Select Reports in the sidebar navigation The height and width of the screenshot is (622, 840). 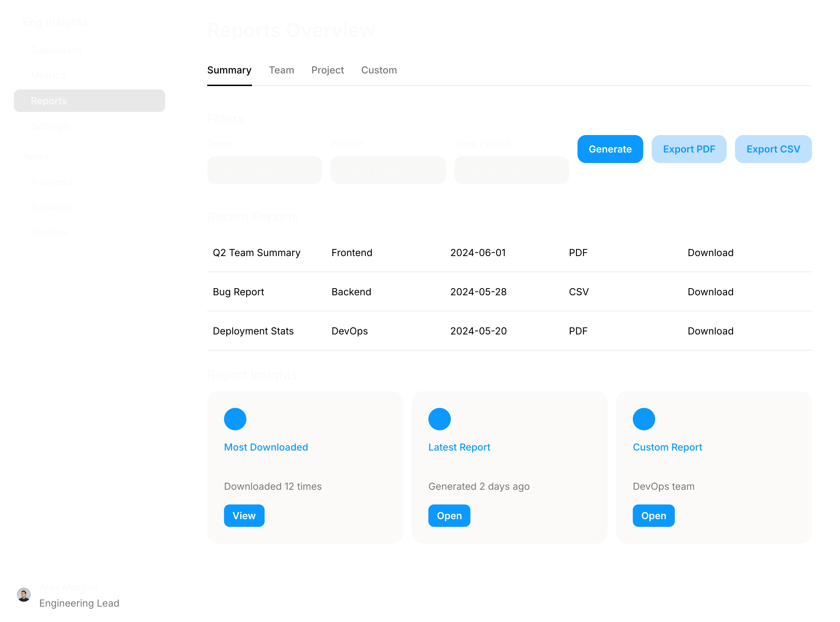(x=89, y=101)
